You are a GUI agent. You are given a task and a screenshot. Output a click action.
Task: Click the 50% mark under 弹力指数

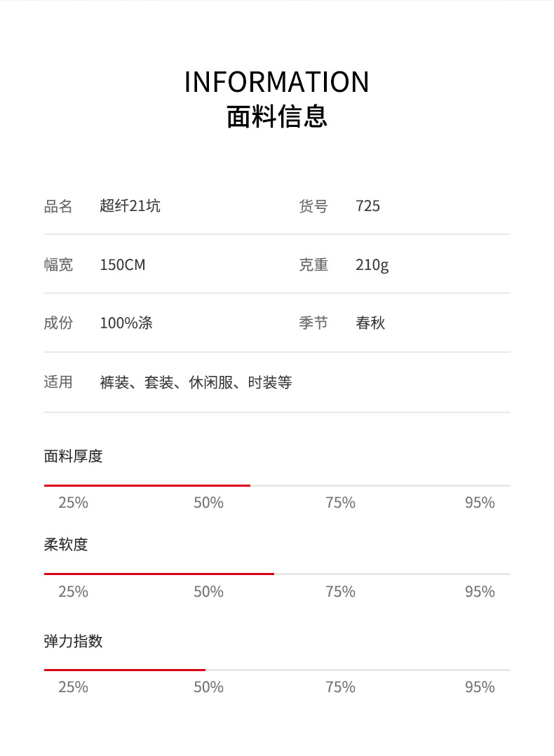point(208,687)
